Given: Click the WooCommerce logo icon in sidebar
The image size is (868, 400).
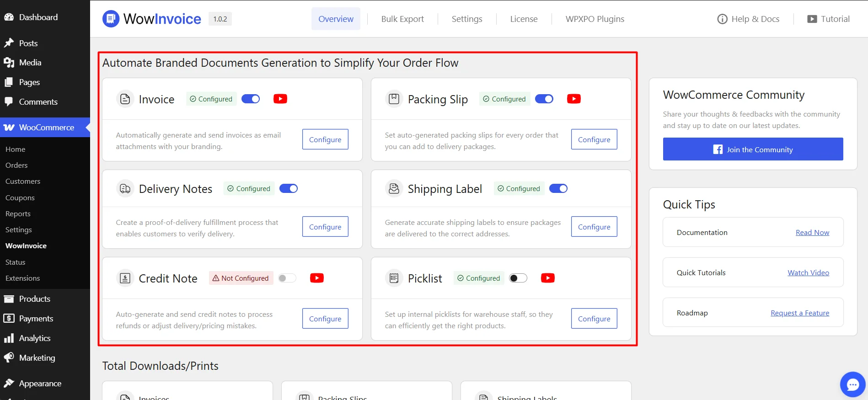Looking at the screenshot, I should [9, 128].
